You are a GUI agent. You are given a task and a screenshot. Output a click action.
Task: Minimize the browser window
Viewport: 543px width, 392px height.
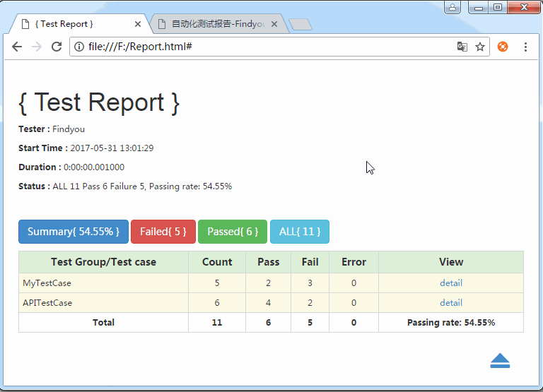click(x=479, y=7)
